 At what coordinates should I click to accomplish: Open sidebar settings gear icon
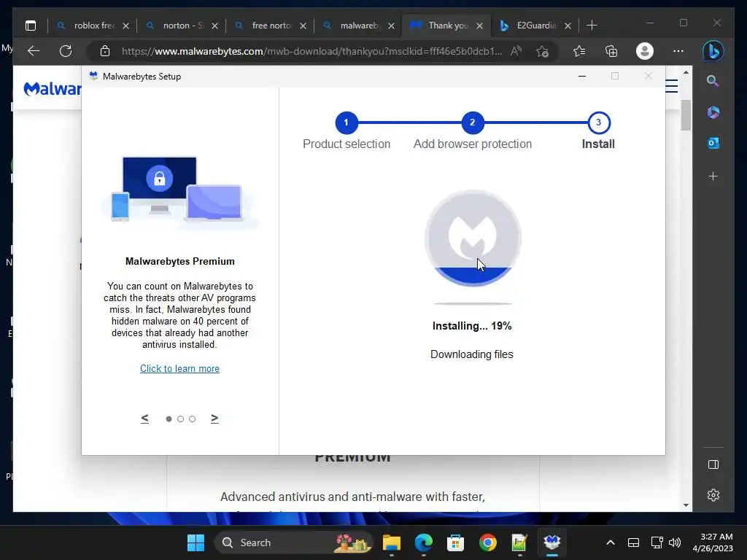pyautogui.click(x=713, y=495)
